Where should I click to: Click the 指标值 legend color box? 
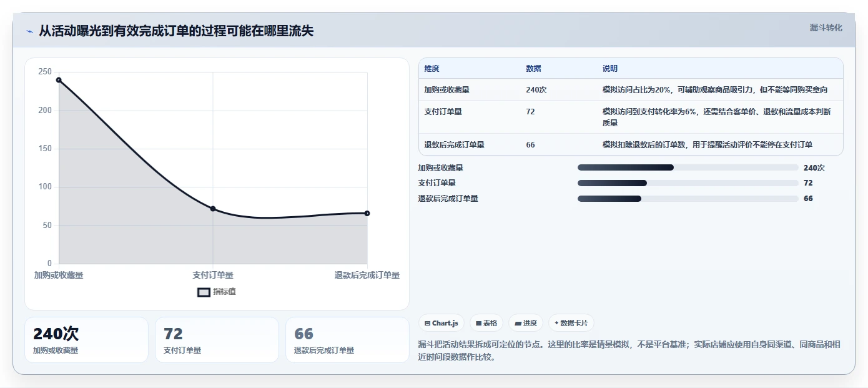click(204, 292)
